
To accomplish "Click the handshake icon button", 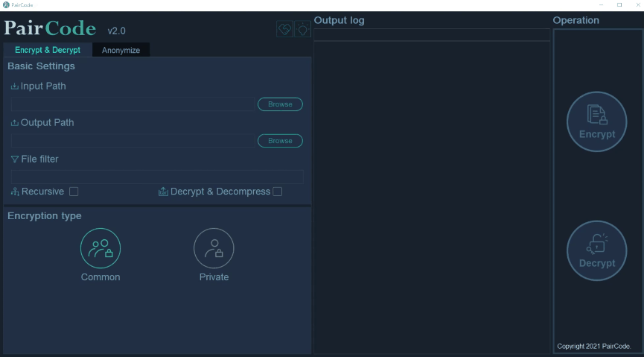I will 284,29.
